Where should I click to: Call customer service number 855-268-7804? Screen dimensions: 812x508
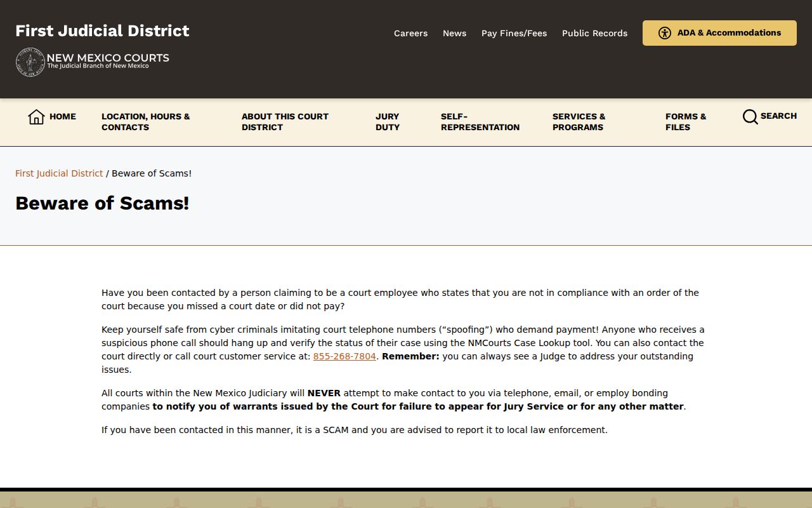coord(344,356)
